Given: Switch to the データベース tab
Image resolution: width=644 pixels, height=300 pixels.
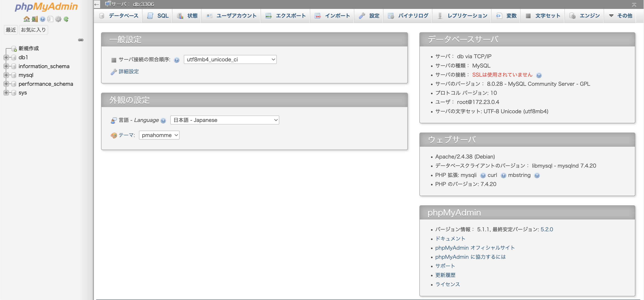Looking at the screenshot, I should tap(119, 16).
